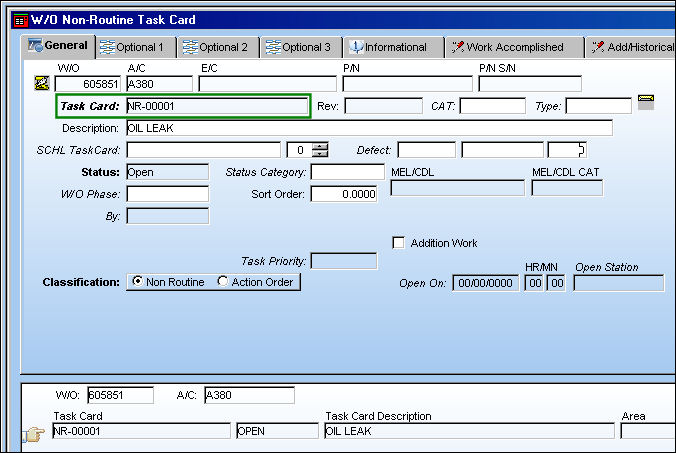Image resolution: width=676 pixels, height=453 pixels.
Task: Increase the SCHL TaskCard stepper value
Action: (x=320, y=147)
